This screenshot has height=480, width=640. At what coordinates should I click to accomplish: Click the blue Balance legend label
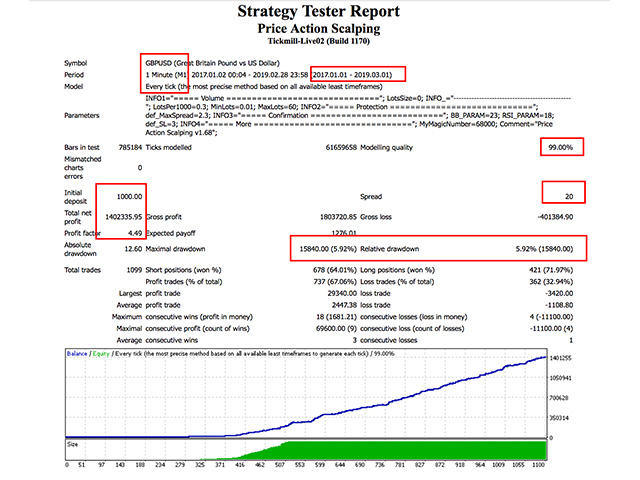tap(77, 354)
